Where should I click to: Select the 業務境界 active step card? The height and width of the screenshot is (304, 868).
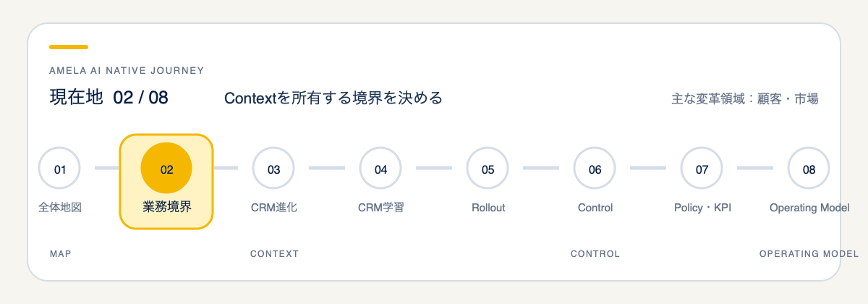166,182
